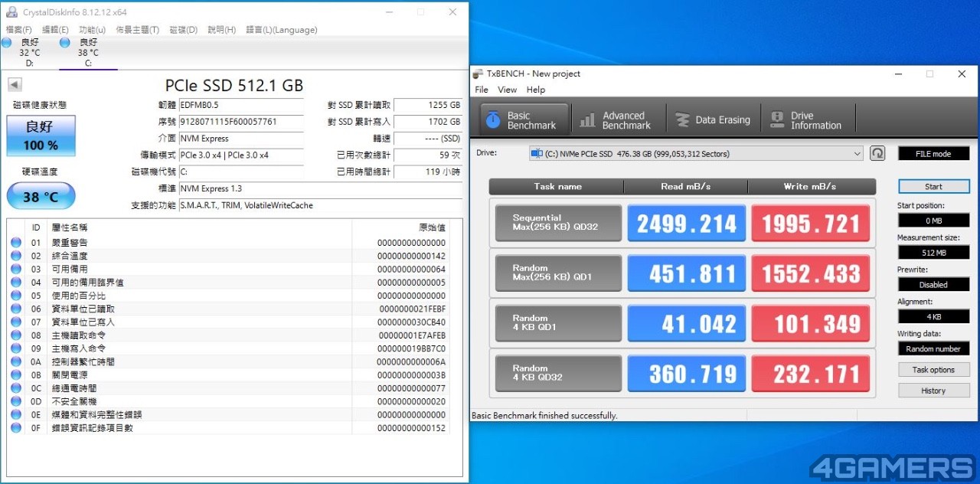Click the interface field NVM Express
Screen dimensions: 980x484
pyautogui.click(x=241, y=139)
